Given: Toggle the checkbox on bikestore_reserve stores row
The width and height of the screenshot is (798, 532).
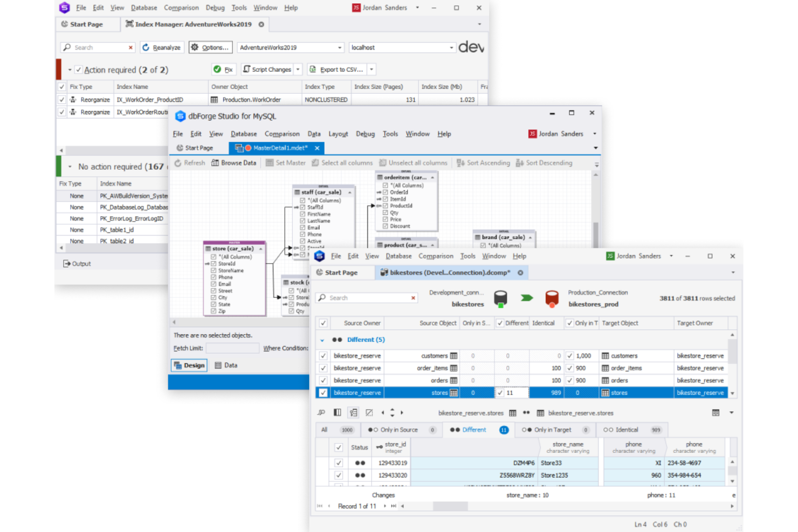Looking at the screenshot, I should click(x=322, y=393).
